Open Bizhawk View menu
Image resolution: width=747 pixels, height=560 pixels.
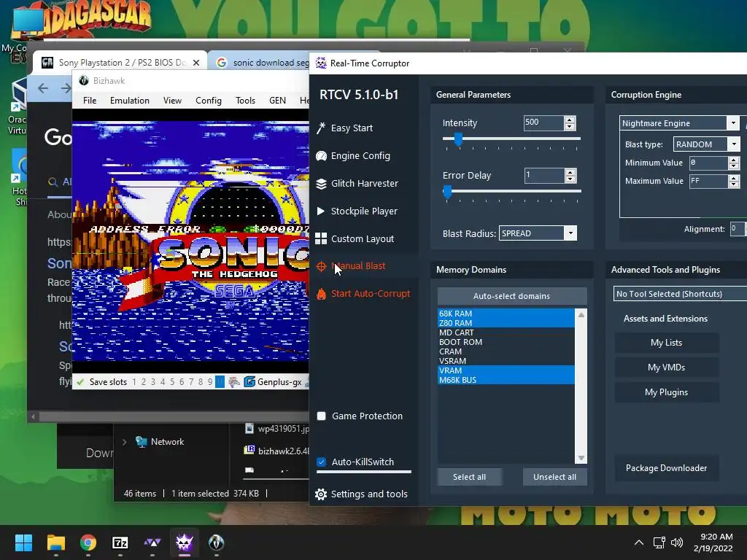[x=172, y=101]
